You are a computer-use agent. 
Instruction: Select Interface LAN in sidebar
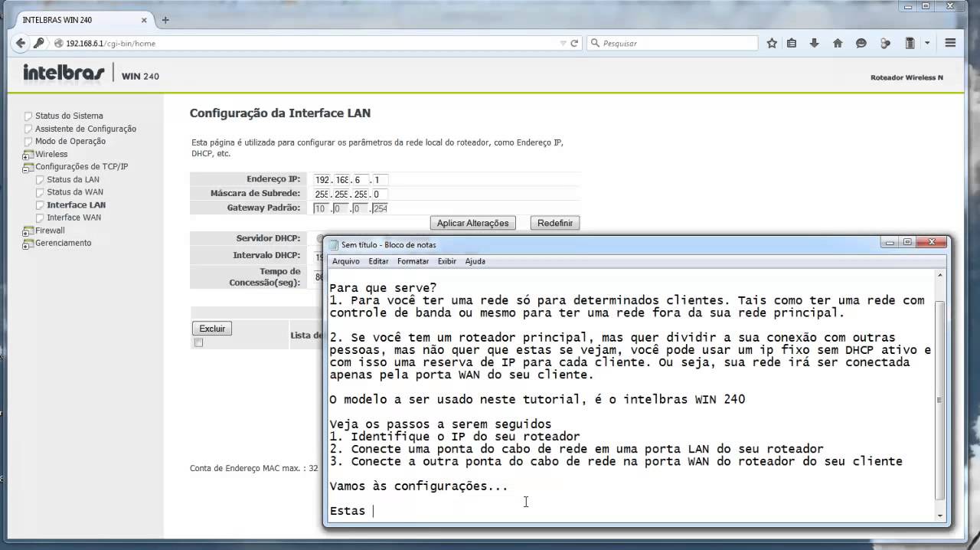77,205
